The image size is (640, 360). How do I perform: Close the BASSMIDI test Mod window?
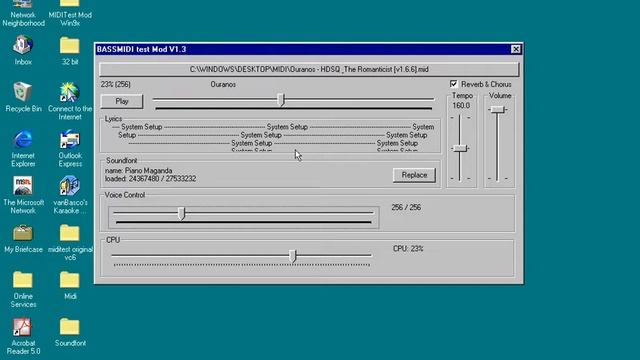tap(516, 49)
